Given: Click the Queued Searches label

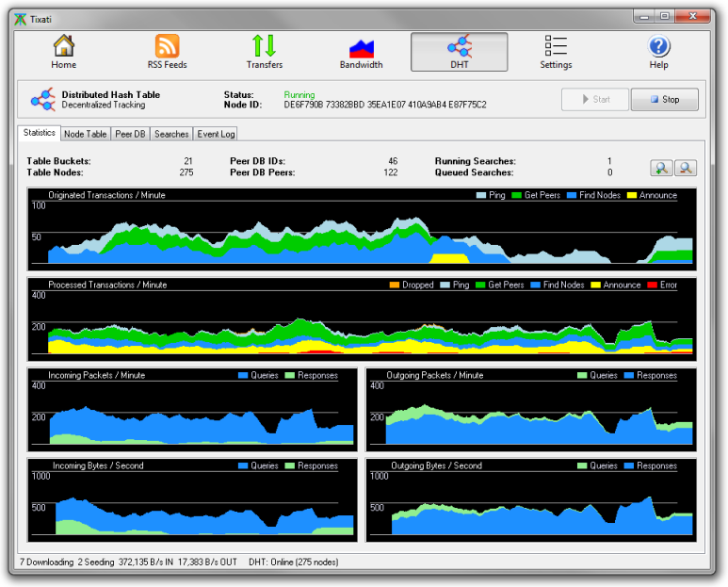Looking at the screenshot, I should pyautogui.click(x=474, y=172).
